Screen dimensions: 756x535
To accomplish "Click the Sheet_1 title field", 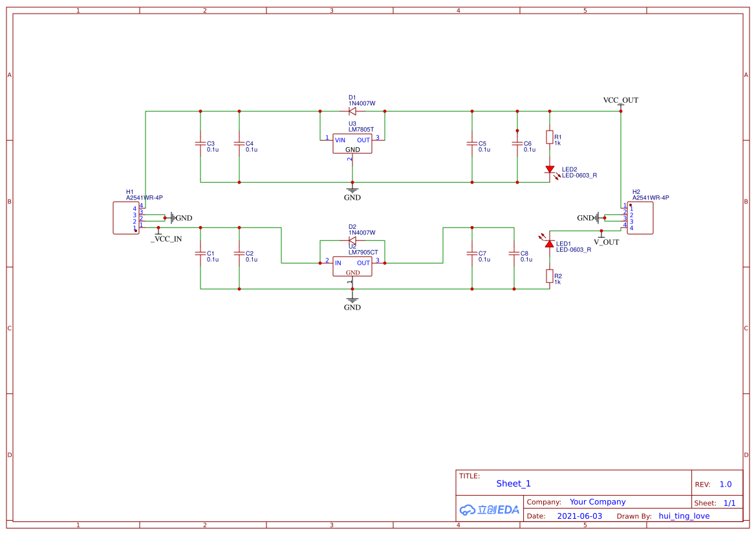I will click(x=513, y=484).
